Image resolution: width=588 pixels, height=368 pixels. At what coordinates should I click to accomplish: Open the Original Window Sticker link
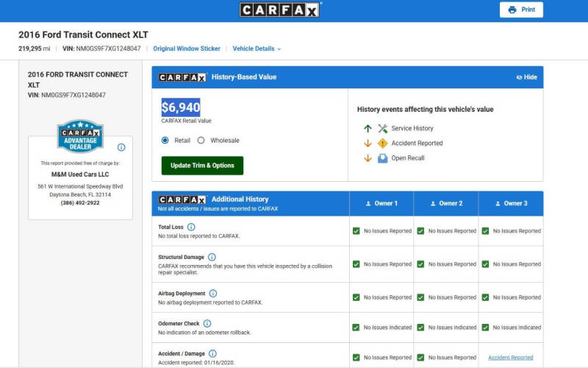pyautogui.click(x=187, y=49)
